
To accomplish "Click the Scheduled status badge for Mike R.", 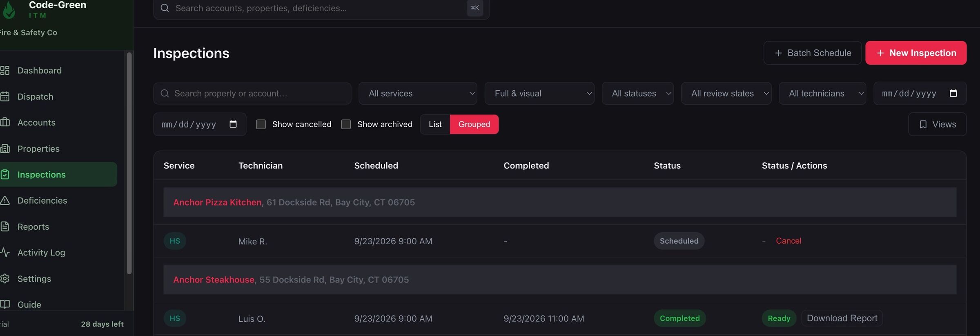I will point(679,241).
